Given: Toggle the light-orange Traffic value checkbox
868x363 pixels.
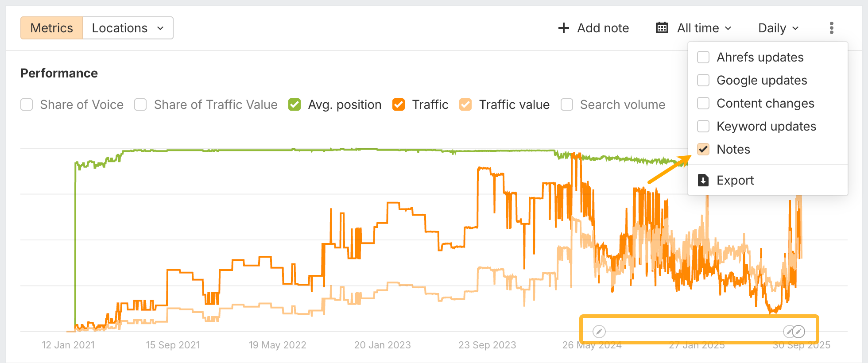Looking at the screenshot, I should pyautogui.click(x=465, y=105).
